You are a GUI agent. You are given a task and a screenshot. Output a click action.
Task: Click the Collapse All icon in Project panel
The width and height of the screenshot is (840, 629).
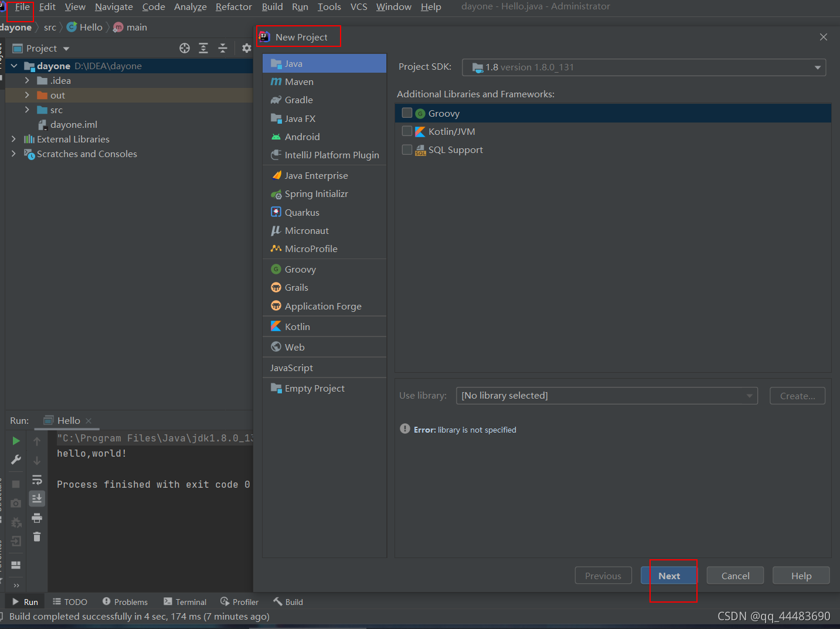[223, 48]
